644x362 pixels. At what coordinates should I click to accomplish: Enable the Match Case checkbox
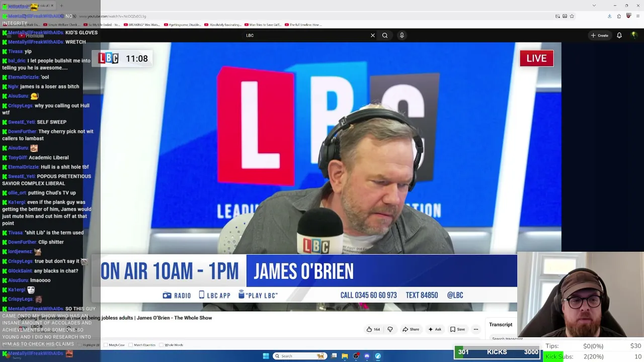[x=107, y=345]
